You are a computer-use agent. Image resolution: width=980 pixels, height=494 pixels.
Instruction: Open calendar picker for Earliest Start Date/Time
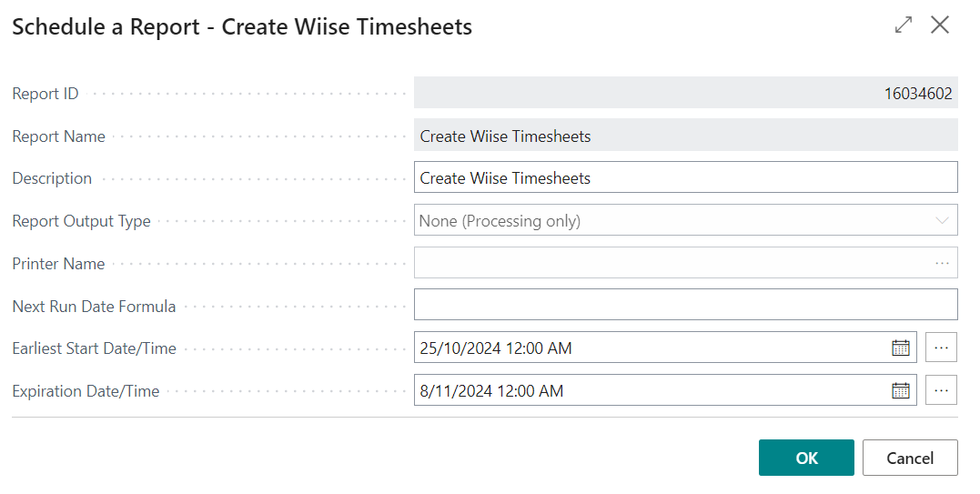pyautogui.click(x=900, y=348)
